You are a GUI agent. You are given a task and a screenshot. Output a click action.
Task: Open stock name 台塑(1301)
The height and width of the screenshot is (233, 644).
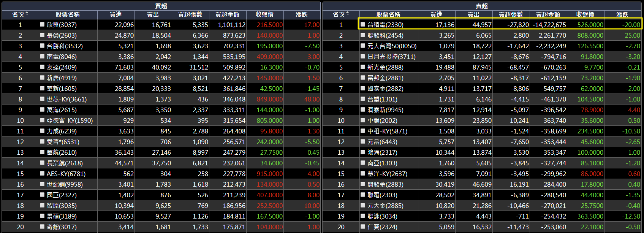382,99
